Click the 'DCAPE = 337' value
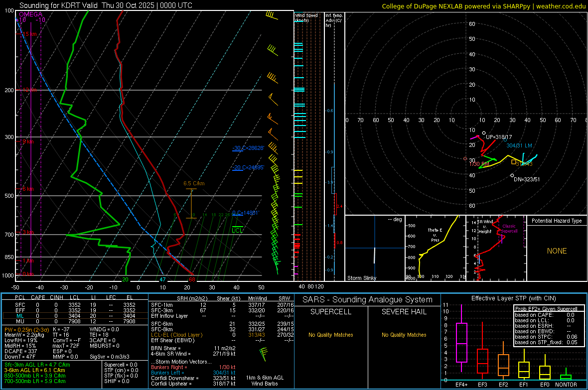The height and width of the screenshot is (390, 588). [20, 351]
